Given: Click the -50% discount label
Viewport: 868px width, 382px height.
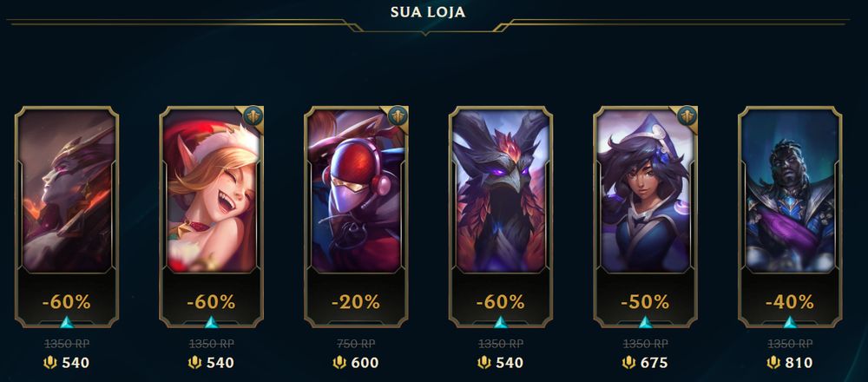Looking at the screenshot, I should coord(646,302).
